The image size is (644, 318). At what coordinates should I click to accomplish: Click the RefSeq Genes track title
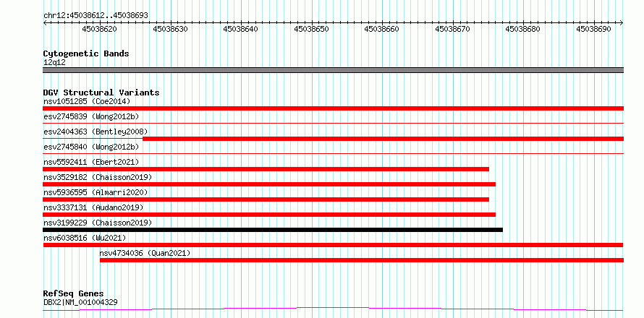point(74,294)
